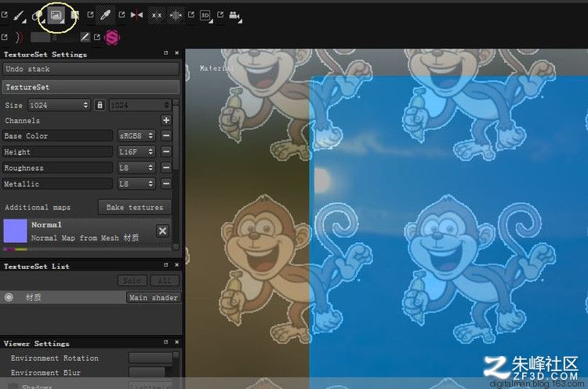This screenshot has height=389, width=588.
Task: Toggle the Lazy mouse curved icon
Action: click(x=20, y=37)
